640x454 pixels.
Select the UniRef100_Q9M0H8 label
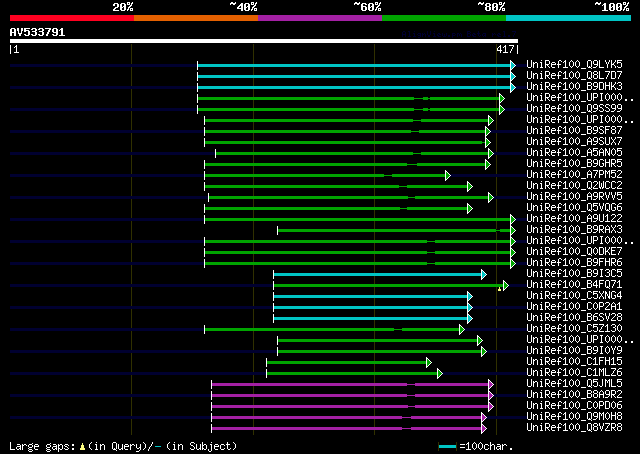574,417
